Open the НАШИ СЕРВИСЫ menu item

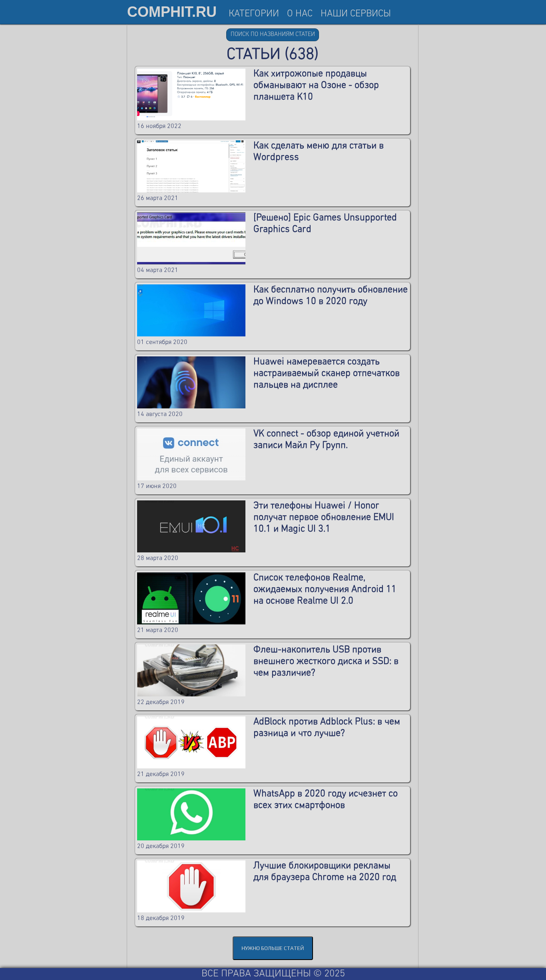pyautogui.click(x=356, y=13)
